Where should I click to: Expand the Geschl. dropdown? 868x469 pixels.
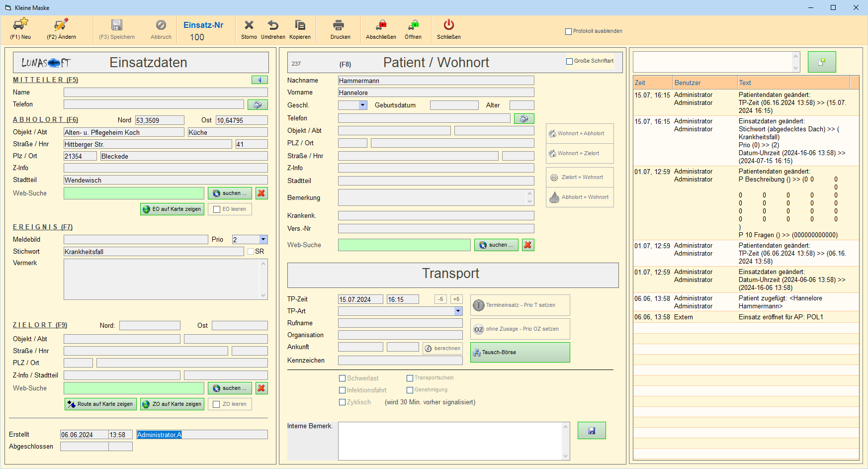(362, 105)
